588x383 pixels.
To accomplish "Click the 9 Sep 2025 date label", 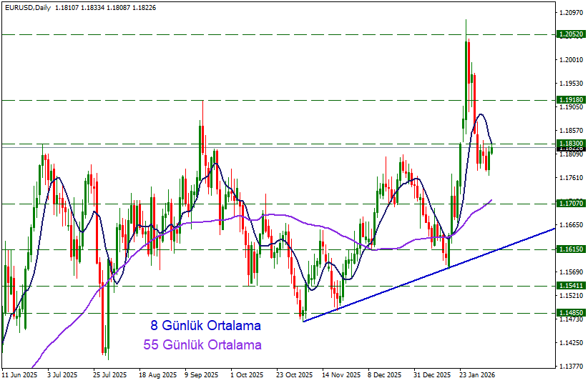I will pos(201,374).
